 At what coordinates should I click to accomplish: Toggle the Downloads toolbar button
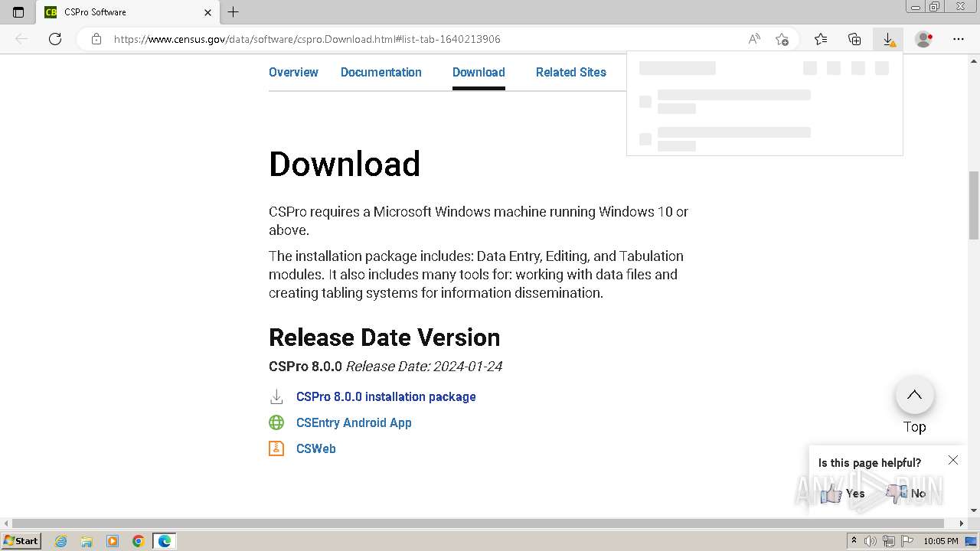click(888, 39)
